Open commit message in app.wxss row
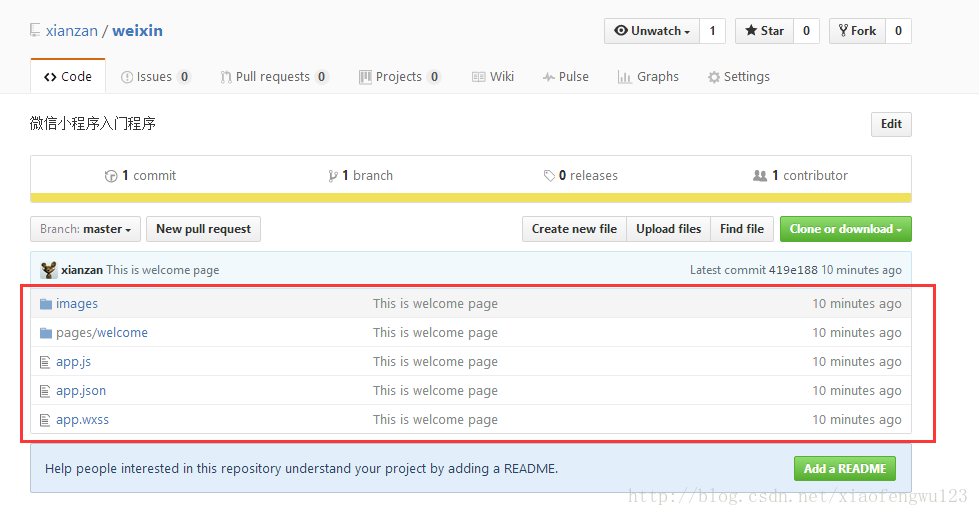 pos(435,420)
